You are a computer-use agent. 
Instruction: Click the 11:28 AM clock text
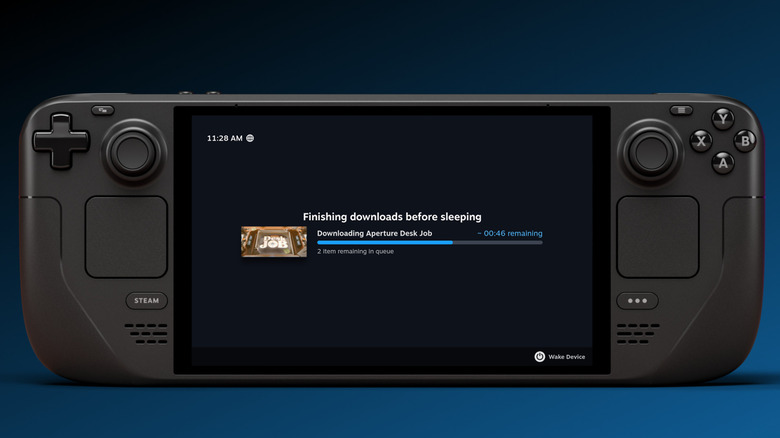225,138
